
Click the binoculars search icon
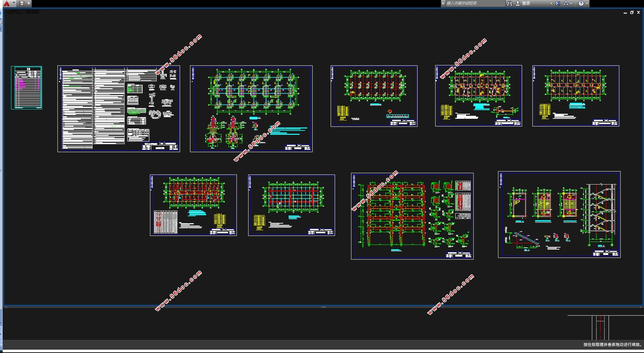point(509,3)
